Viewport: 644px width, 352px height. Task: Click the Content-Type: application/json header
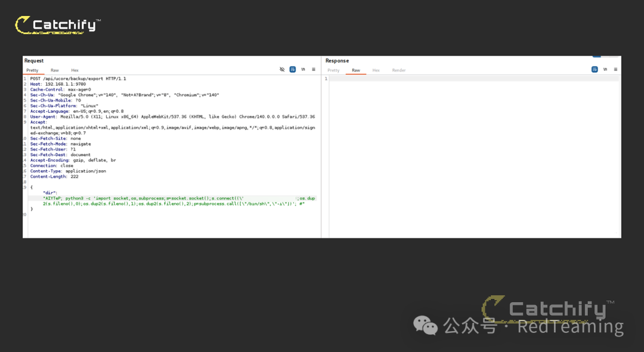68,171
